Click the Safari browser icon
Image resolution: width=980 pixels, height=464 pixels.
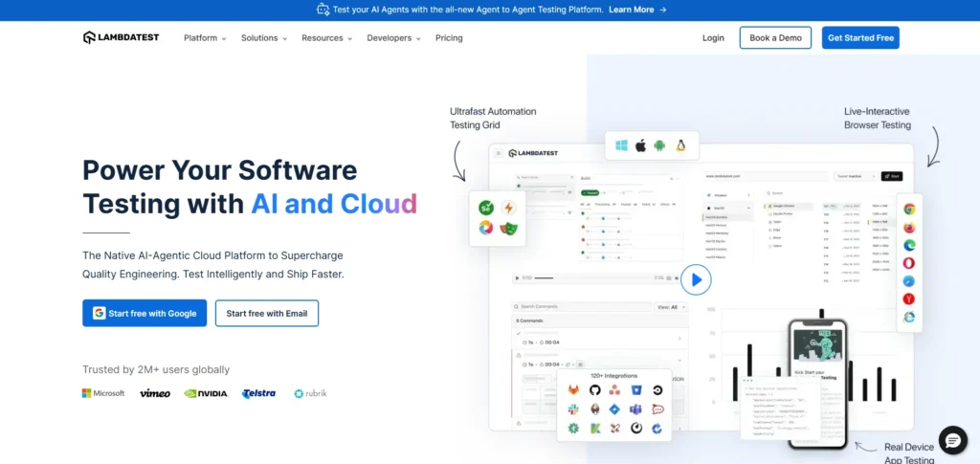(x=909, y=281)
